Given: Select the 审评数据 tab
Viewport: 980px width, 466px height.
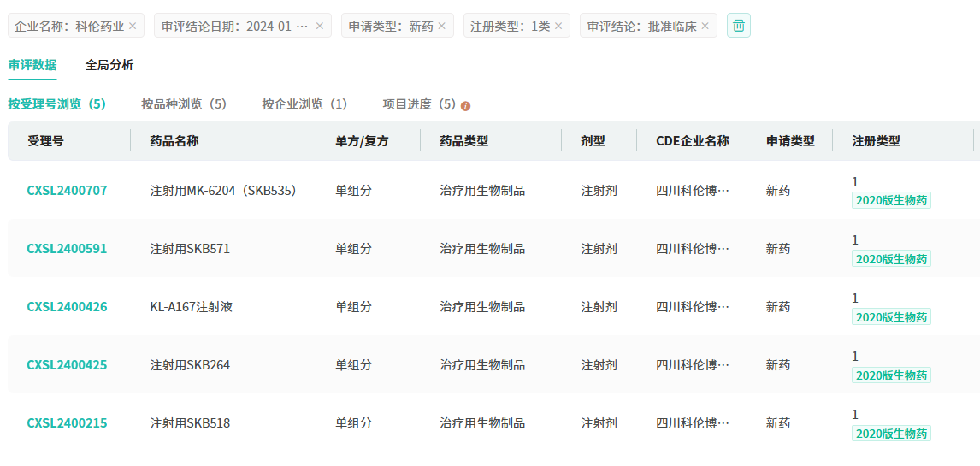Looking at the screenshot, I should (x=32, y=65).
